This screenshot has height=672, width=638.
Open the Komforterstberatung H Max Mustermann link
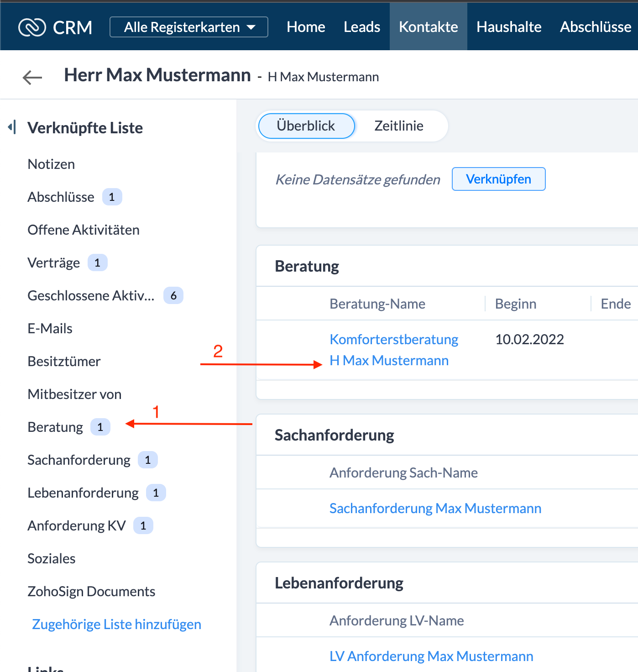[x=393, y=350]
